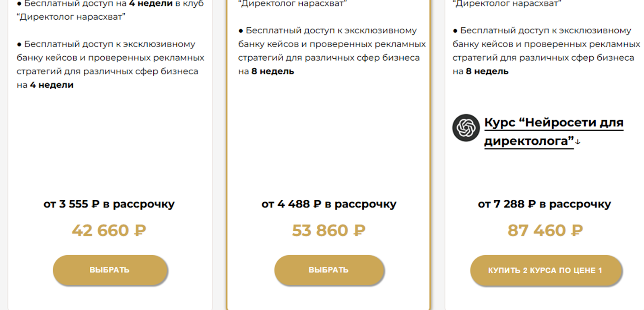Click the OpenAI swirl logo icon
The height and width of the screenshot is (310, 644).
coord(466,128)
